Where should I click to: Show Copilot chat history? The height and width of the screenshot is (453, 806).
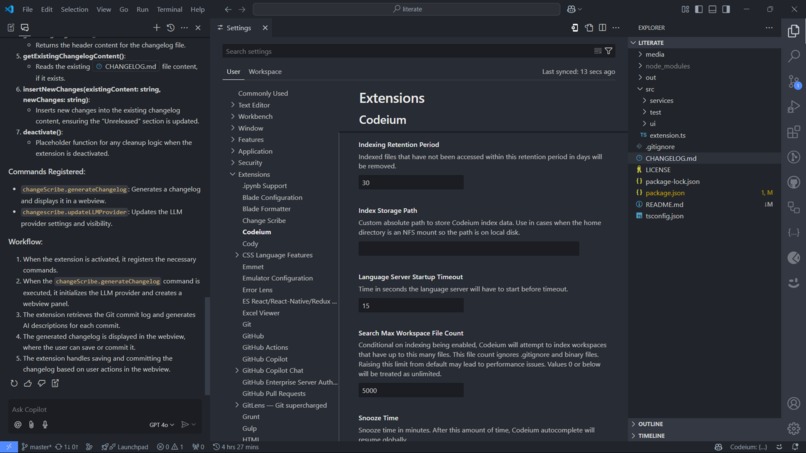click(171, 28)
